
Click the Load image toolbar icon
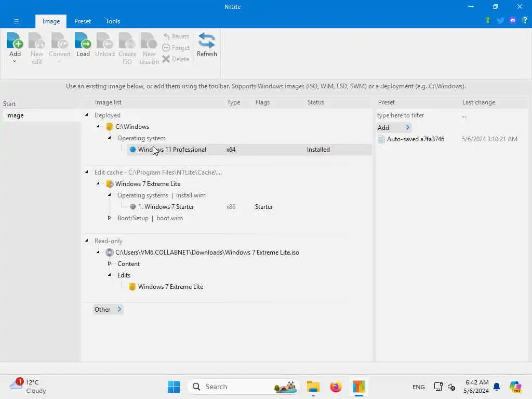click(83, 41)
